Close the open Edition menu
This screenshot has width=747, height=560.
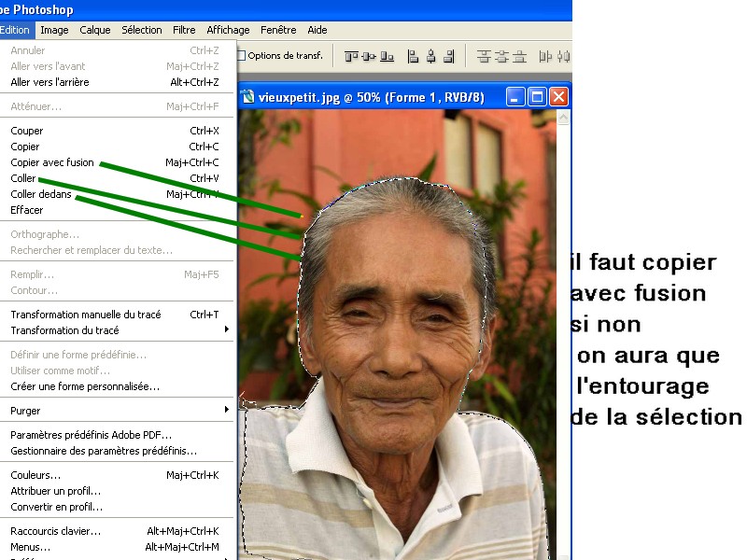(x=15, y=30)
